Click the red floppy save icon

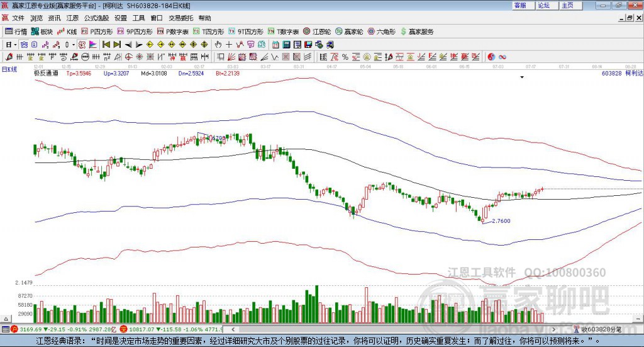tap(308, 45)
